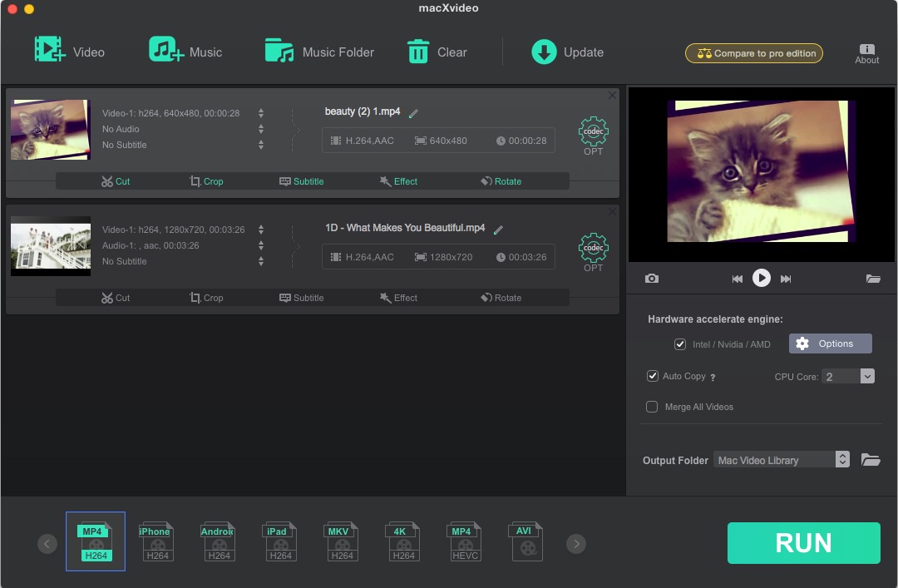Take a snapshot with the camera icon
The image size is (898, 588).
tap(652, 279)
